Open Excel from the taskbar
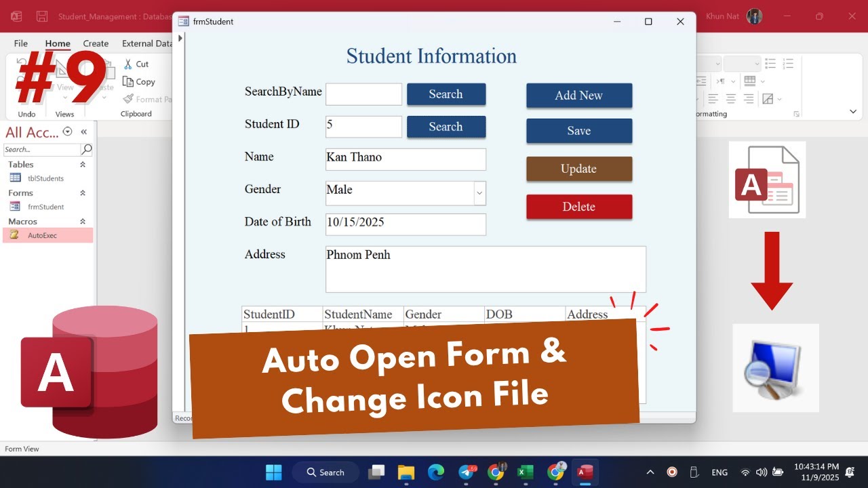 point(526,472)
